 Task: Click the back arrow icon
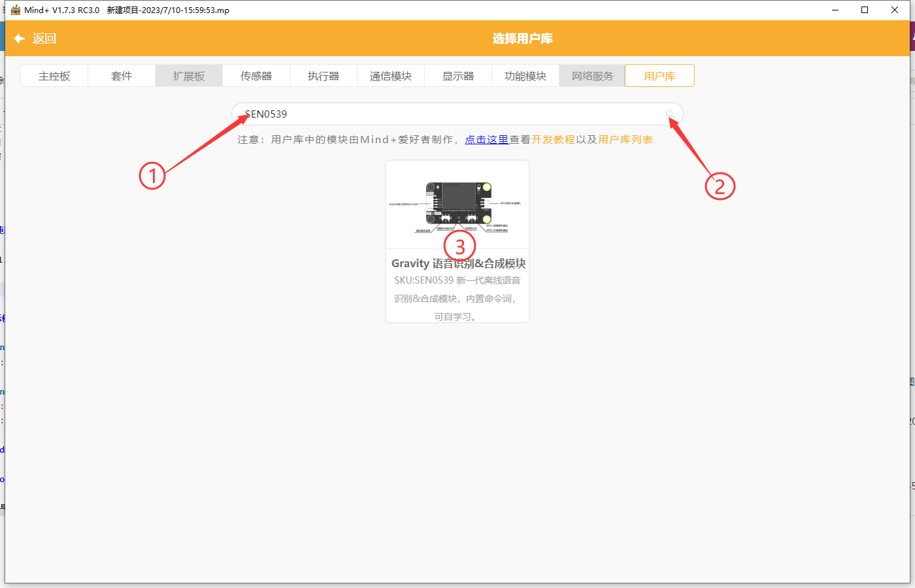pyautogui.click(x=20, y=39)
